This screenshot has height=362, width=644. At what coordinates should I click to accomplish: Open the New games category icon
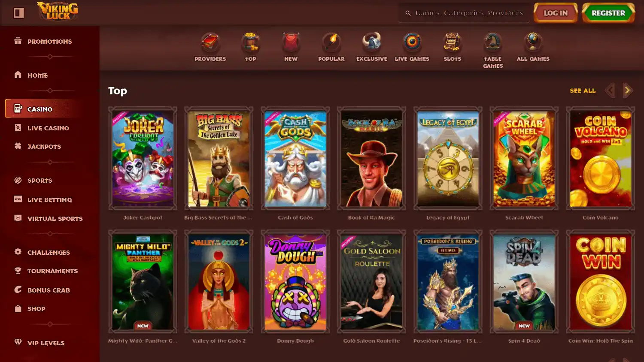click(291, 42)
